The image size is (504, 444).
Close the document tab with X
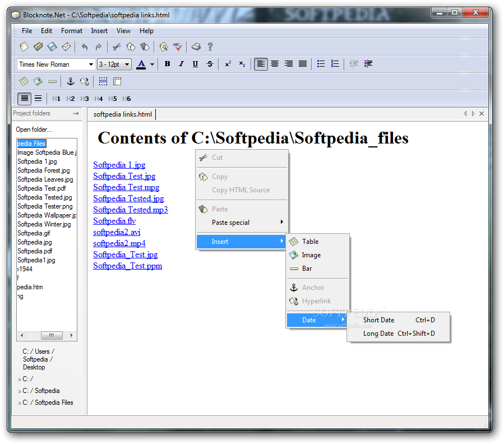click(482, 113)
